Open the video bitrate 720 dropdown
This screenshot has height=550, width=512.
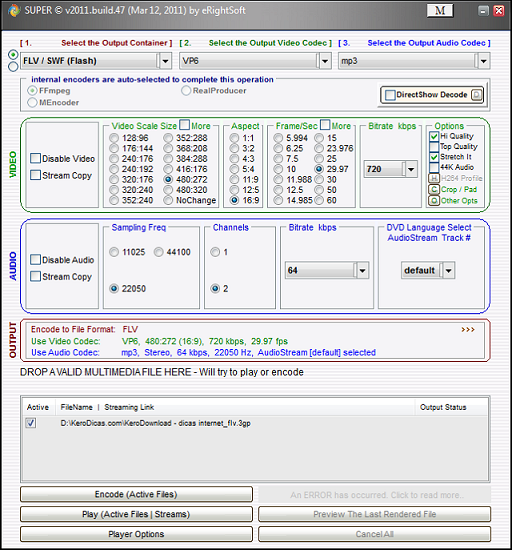411,169
